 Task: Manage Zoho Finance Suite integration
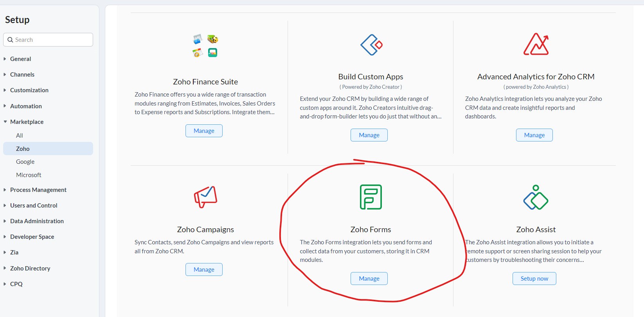(204, 131)
